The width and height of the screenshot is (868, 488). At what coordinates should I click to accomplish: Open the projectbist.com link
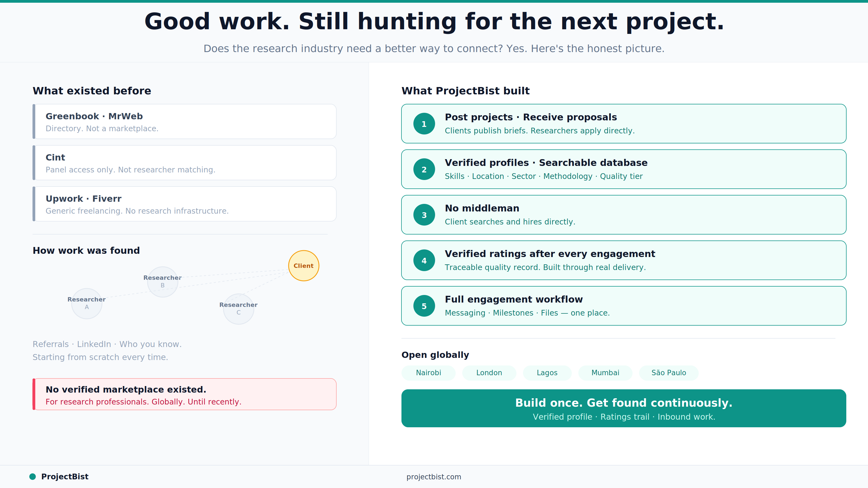click(x=433, y=477)
